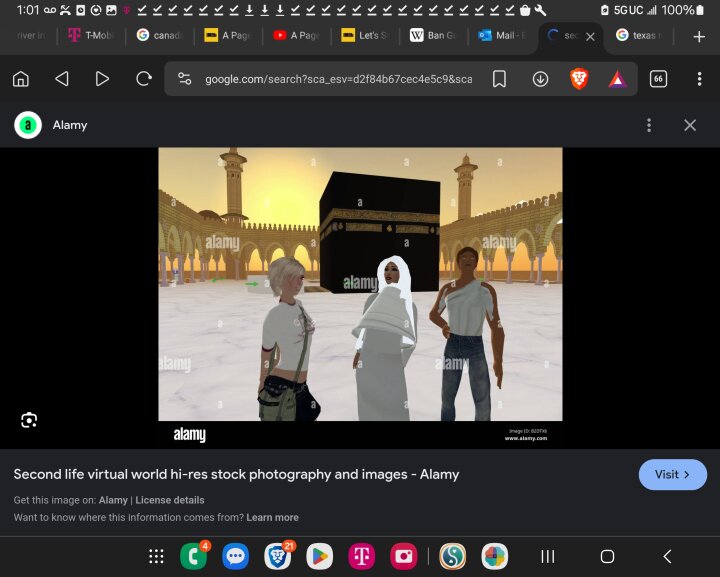Image resolution: width=720 pixels, height=577 pixels.
Task: Click the google.com search URL field
Action: click(338, 79)
